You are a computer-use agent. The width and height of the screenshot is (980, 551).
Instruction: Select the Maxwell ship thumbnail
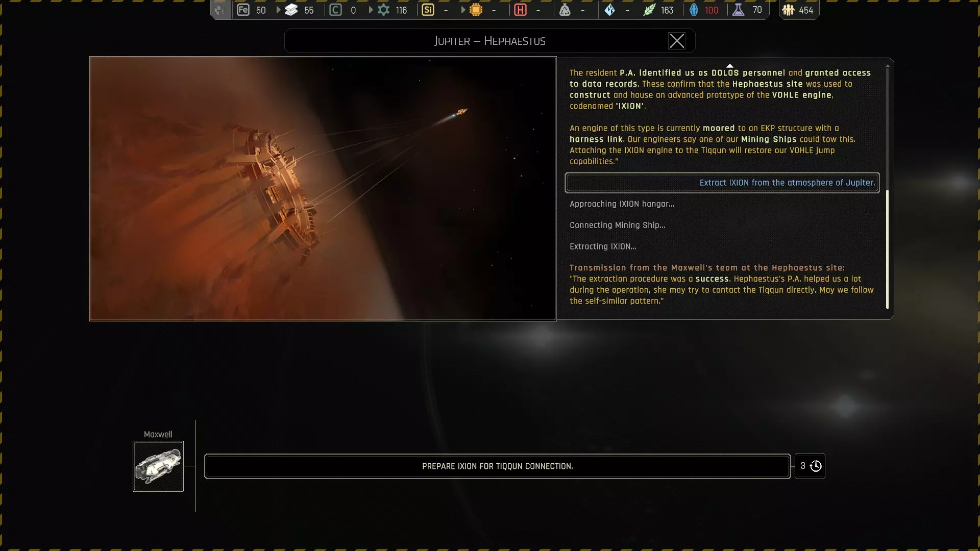pos(158,466)
